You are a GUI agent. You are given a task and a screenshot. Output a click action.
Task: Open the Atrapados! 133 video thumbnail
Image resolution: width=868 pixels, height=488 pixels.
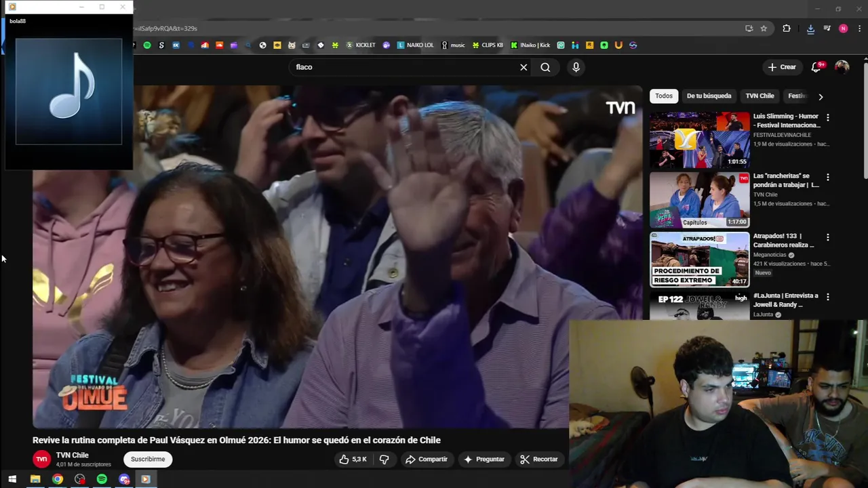(x=700, y=260)
